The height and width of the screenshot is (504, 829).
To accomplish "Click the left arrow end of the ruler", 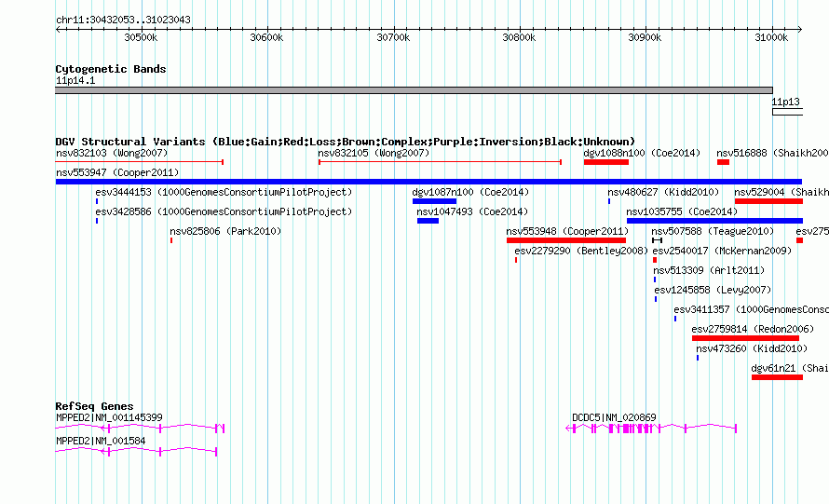I will [x=58, y=30].
